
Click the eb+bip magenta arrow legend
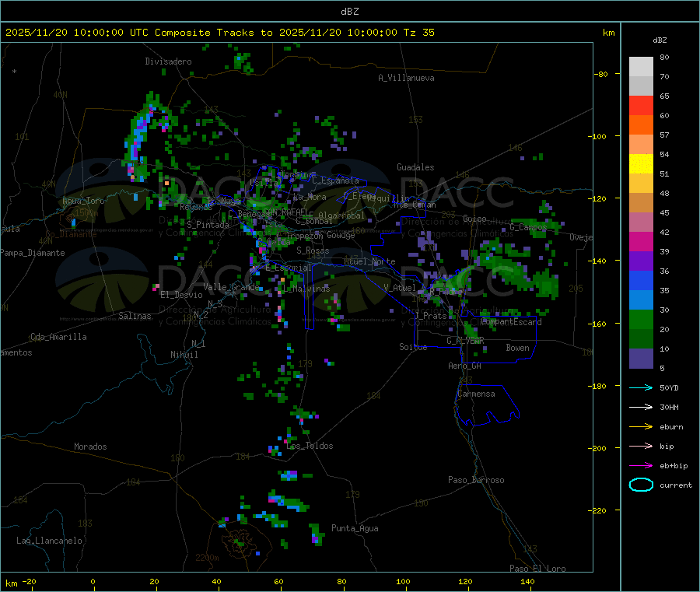click(641, 466)
